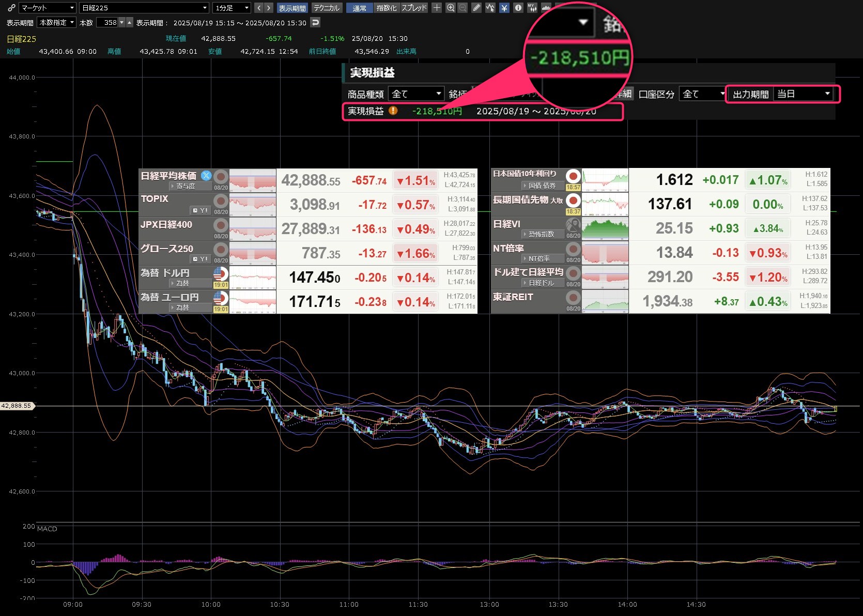Toggle the テクニカル indicators button
863x616 pixels.
(x=327, y=8)
